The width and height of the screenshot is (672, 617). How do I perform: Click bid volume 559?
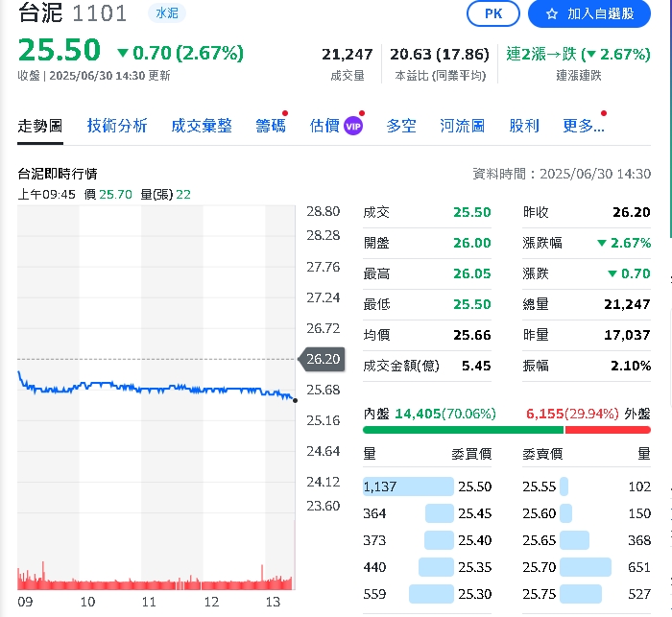tap(374, 594)
